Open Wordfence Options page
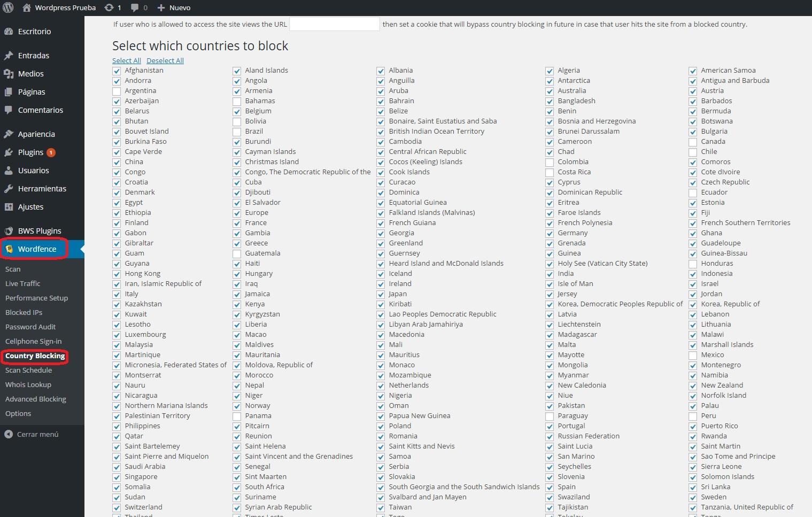This screenshot has height=517, width=812. [x=18, y=413]
